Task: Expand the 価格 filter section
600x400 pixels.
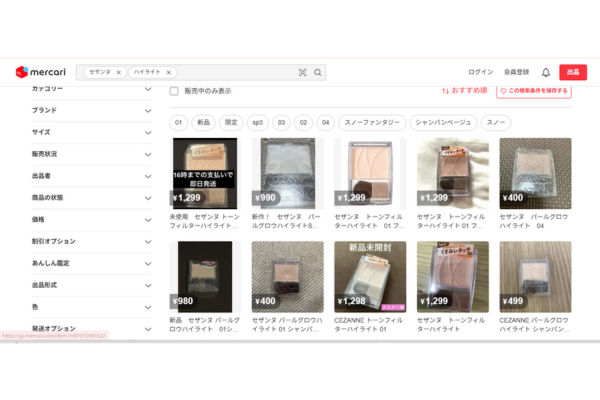Action: tap(147, 219)
